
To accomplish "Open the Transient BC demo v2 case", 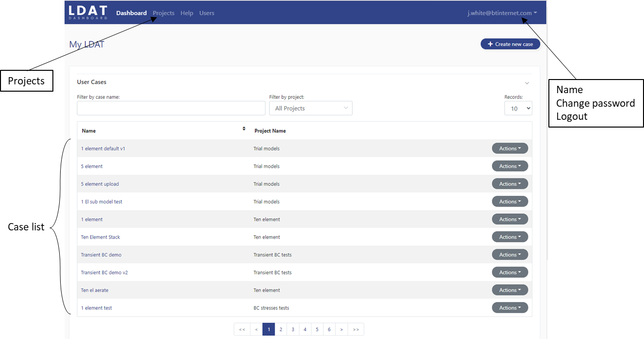I will (104, 273).
